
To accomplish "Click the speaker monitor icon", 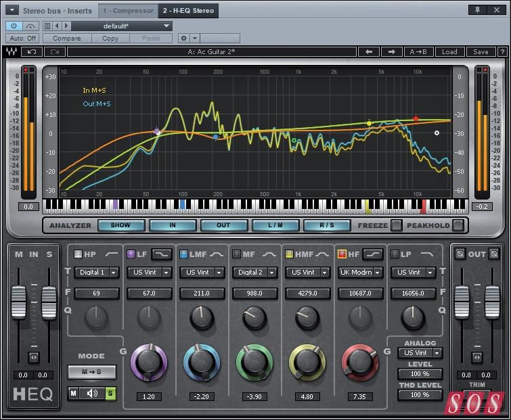I will pyautogui.click(x=92, y=394).
